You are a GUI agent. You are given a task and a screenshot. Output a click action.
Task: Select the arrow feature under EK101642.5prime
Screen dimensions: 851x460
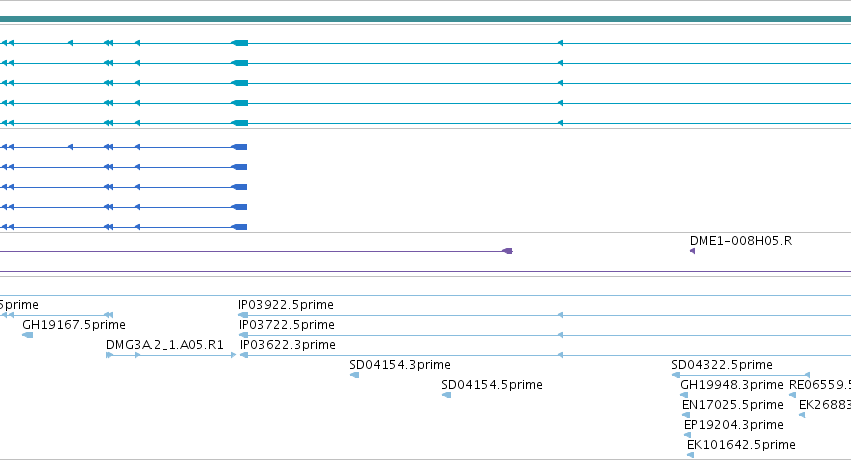(690, 455)
